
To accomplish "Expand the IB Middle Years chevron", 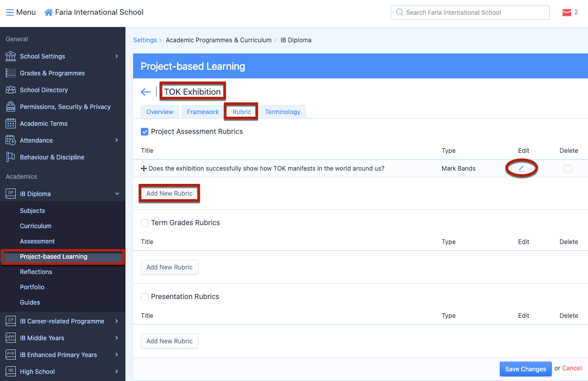I will [117, 338].
